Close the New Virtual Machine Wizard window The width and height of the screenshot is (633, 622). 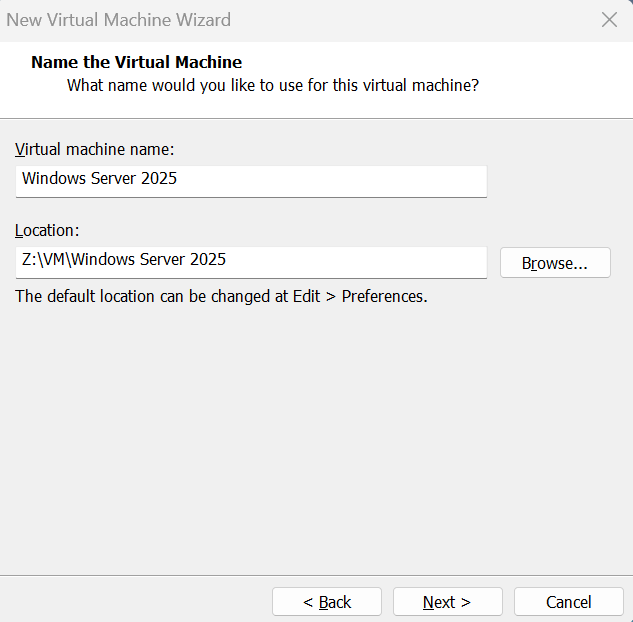coord(609,20)
